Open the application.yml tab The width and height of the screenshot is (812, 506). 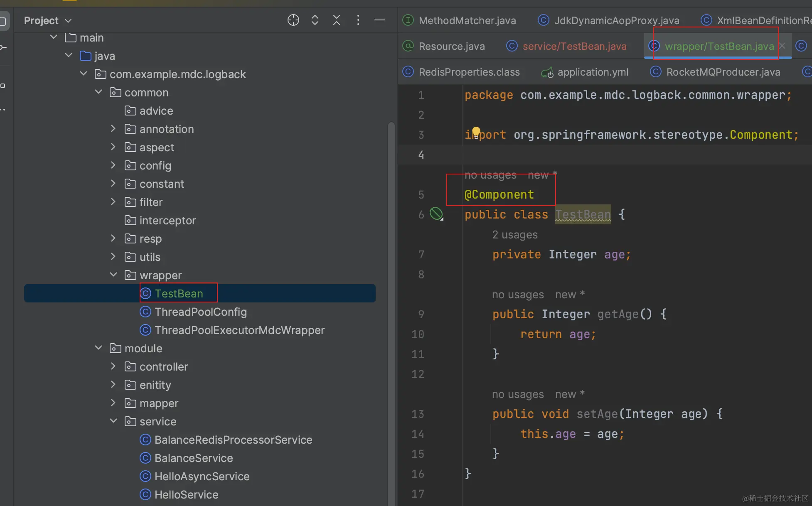(x=593, y=72)
